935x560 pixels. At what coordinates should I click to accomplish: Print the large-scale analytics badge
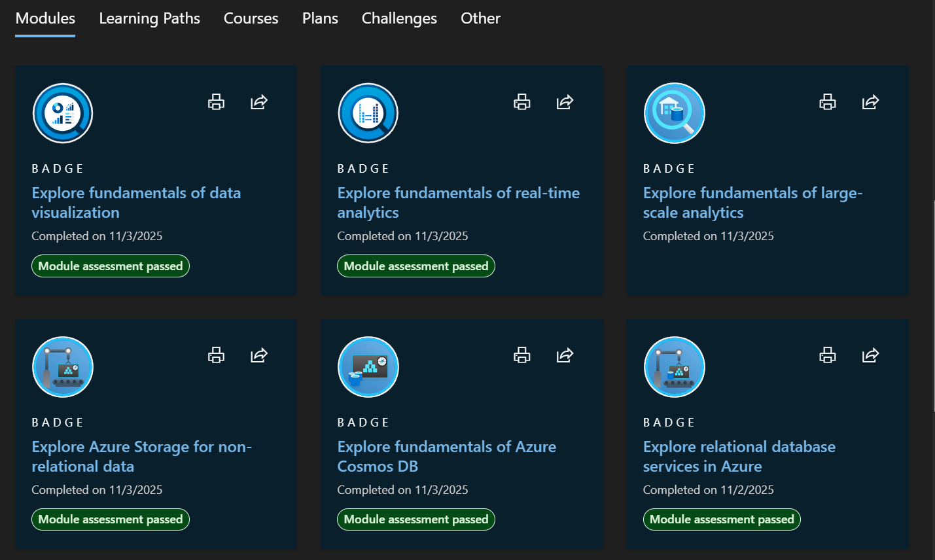click(x=828, y=102)
